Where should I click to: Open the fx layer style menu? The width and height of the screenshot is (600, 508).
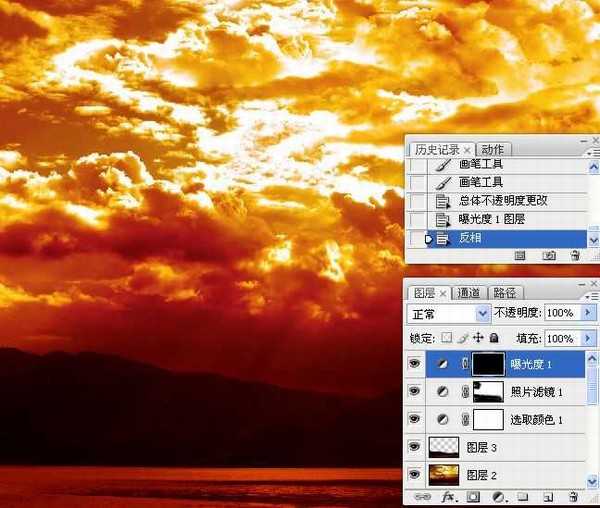point(448,496)
